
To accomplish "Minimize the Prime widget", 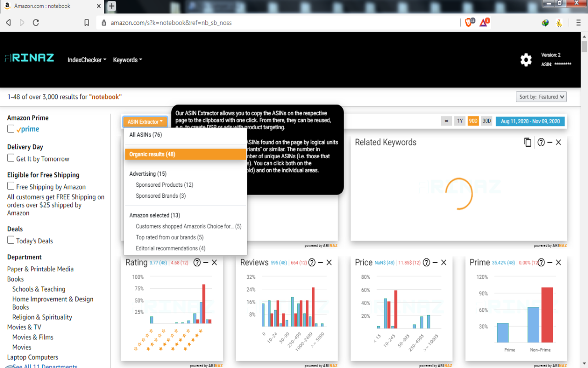I will click(550, 262).
